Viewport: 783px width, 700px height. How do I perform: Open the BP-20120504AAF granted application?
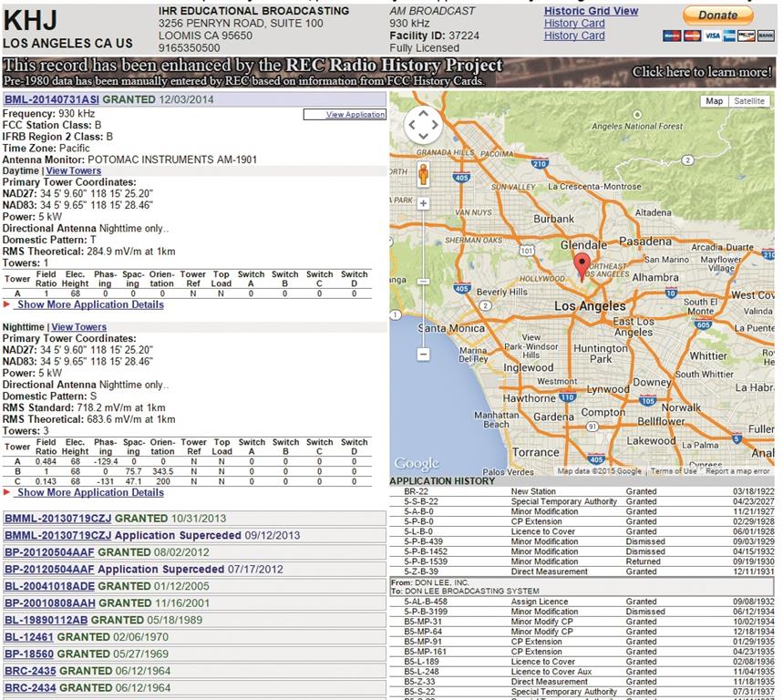(x=50, y=552)
